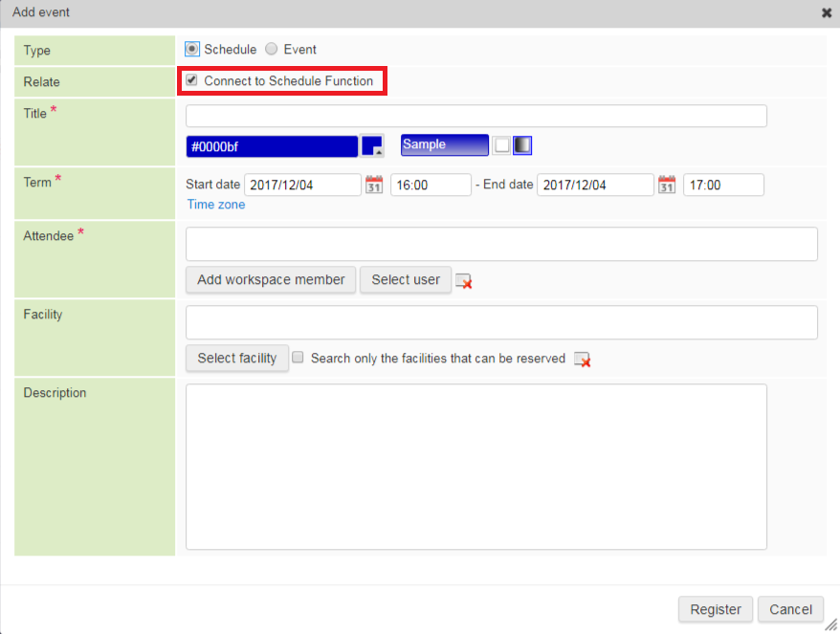Toggle Connect to Schedule Function checkbox
The width and height of the screenshot is (840, 634).
click(192, 81)
